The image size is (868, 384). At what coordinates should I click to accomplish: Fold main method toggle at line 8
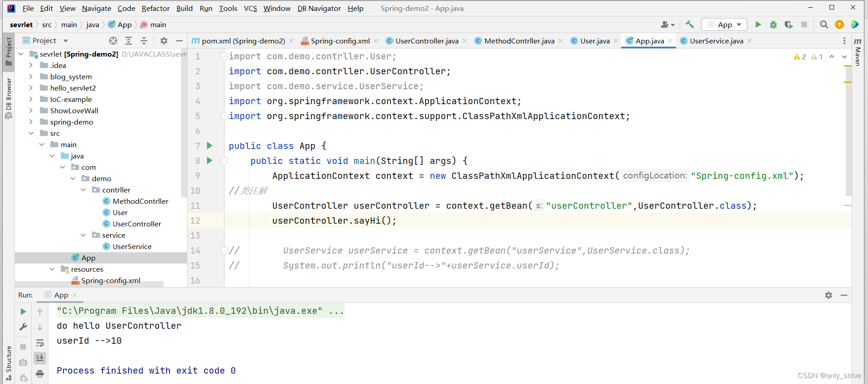[224, 160]
